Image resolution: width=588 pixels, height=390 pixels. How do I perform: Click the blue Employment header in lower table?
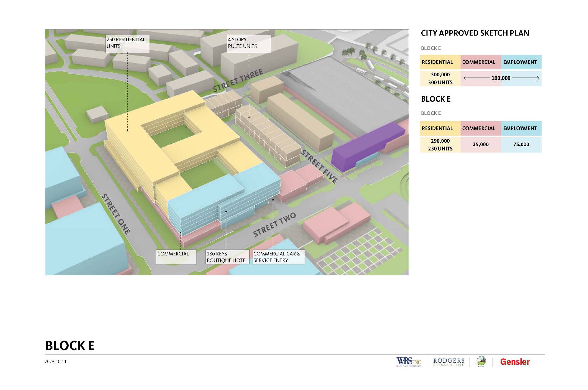click(521, 128)
